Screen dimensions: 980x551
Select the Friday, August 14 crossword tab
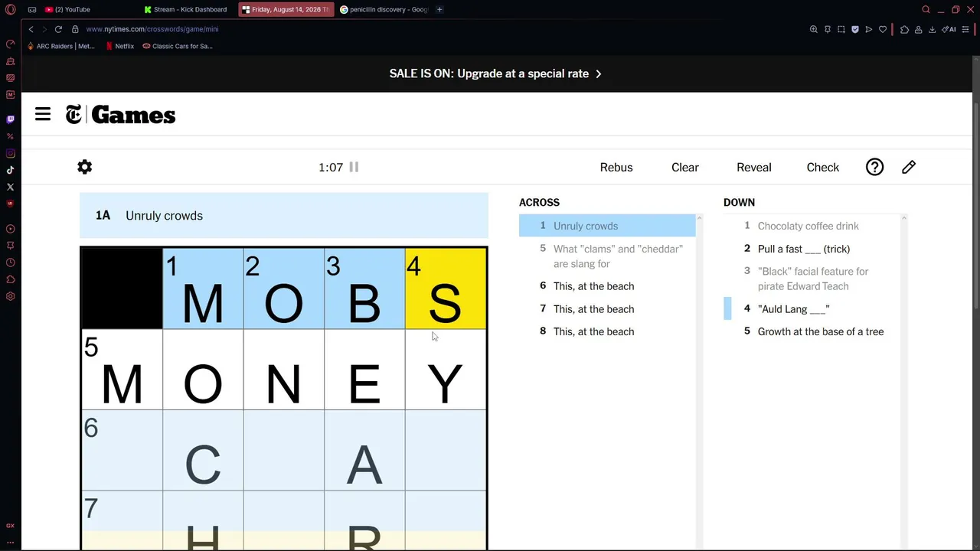286,9
